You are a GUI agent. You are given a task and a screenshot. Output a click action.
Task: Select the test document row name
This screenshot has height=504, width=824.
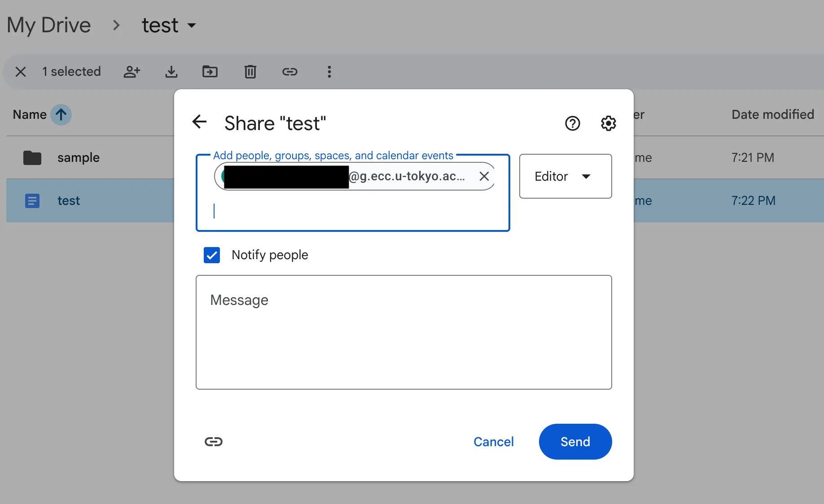pyautogui.click(x=69, y=201)
